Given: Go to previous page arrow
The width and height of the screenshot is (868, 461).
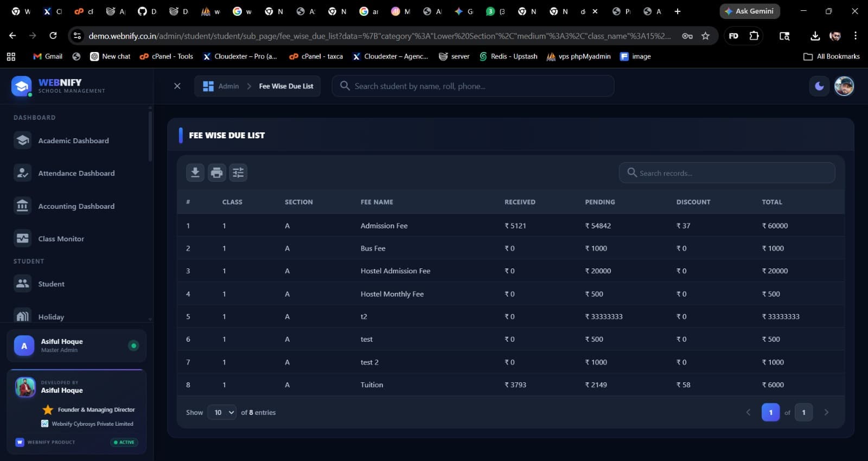Looking at the screenshot, I should (x=748, y=412).
